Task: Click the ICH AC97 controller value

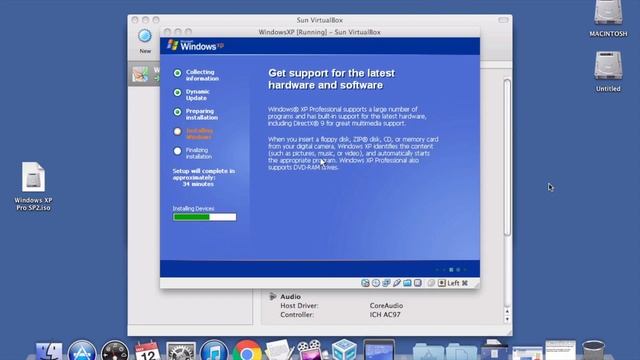Action: point(385,315)
